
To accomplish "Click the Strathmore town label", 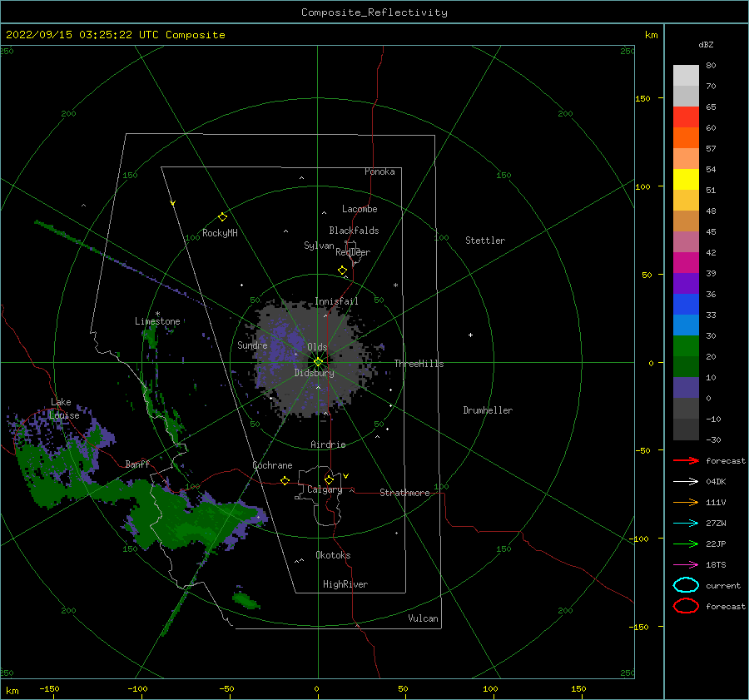I will click(x=404, y=493).
